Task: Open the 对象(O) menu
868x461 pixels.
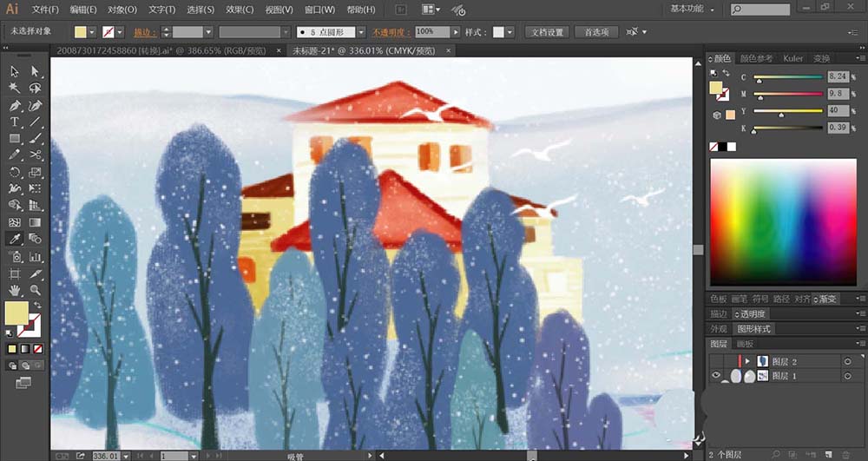Action: [122, 10]
